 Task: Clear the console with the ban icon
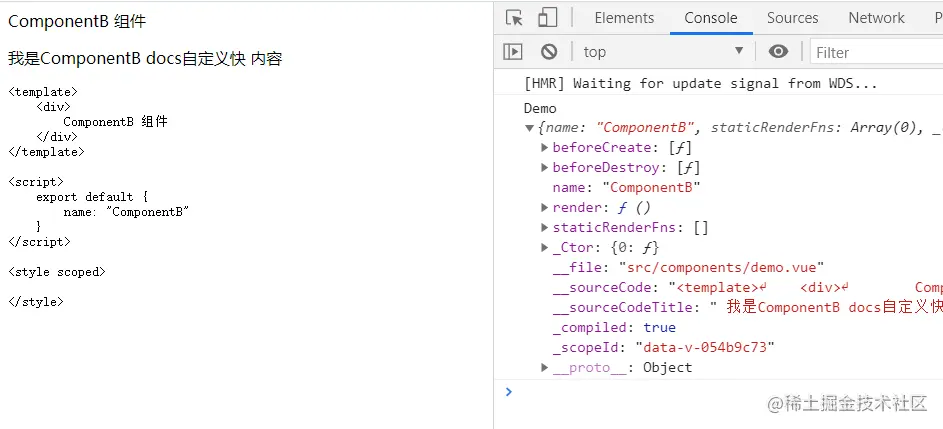[548, 52]
